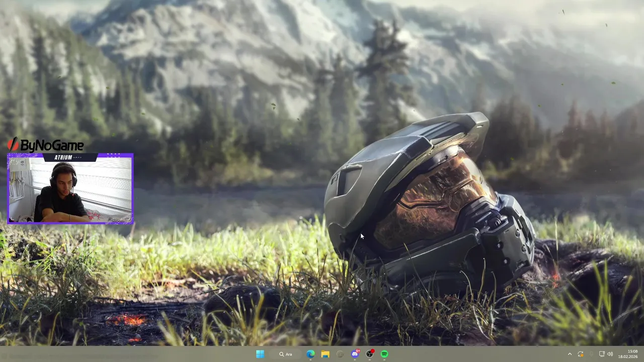Image resolution: width=644 pixels, height=362 pixels.
Task: Open Discord from the taskbar
Action: coord(355,354)
